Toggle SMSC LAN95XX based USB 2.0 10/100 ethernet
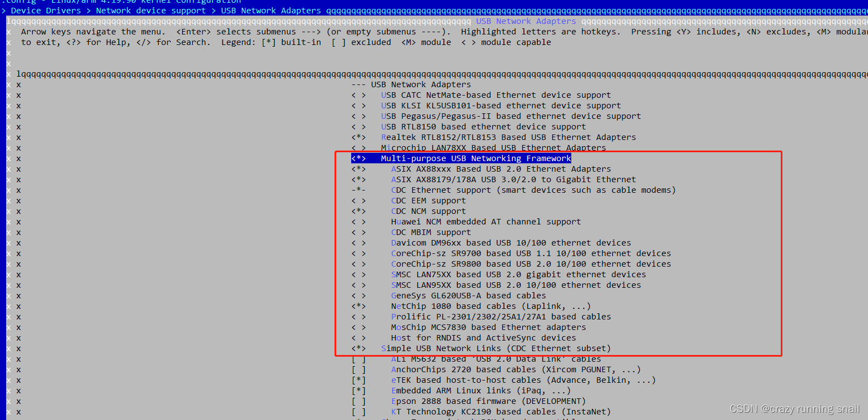This screenshot has height=420, width=868. pyautogui.click(x=496, y=285)
